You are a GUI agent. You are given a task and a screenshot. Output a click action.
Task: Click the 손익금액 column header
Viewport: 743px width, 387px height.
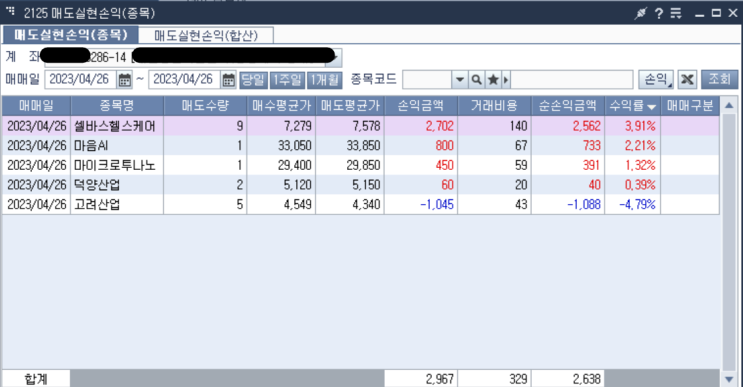(421, 106)
